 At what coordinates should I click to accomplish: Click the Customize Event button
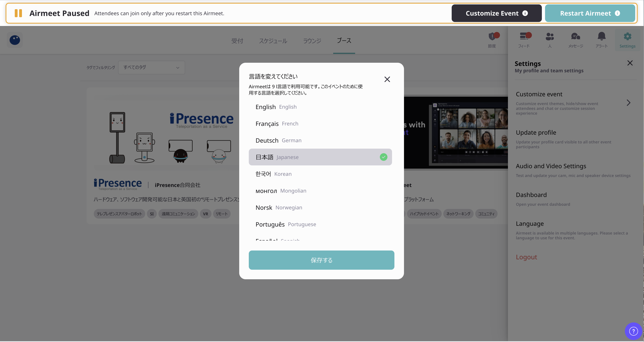497,13
